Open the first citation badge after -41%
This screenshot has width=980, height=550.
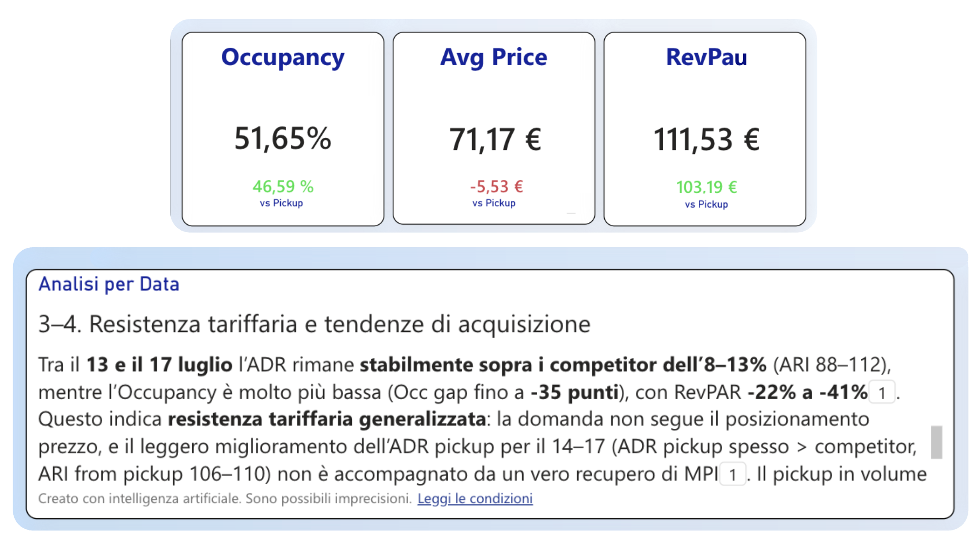(882, 392)
